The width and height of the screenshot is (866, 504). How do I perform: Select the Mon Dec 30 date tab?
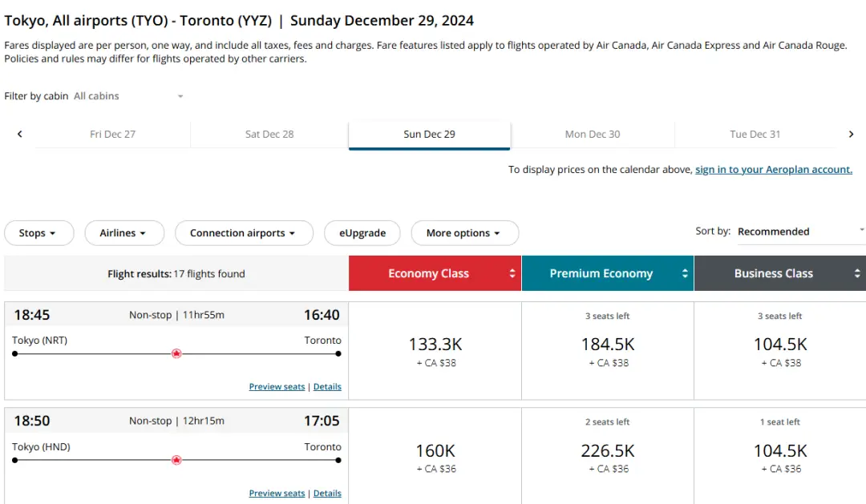[x=592, y=135]
